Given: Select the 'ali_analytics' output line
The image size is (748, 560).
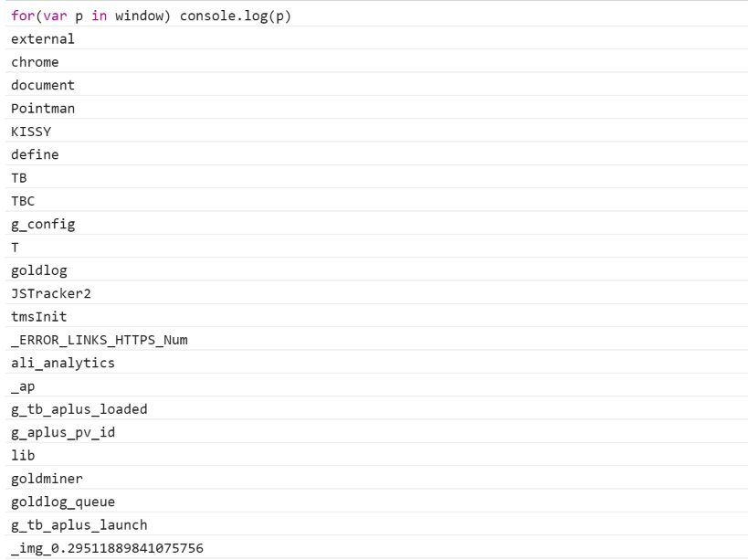Looking at the screenshot, I should [376, 363].
